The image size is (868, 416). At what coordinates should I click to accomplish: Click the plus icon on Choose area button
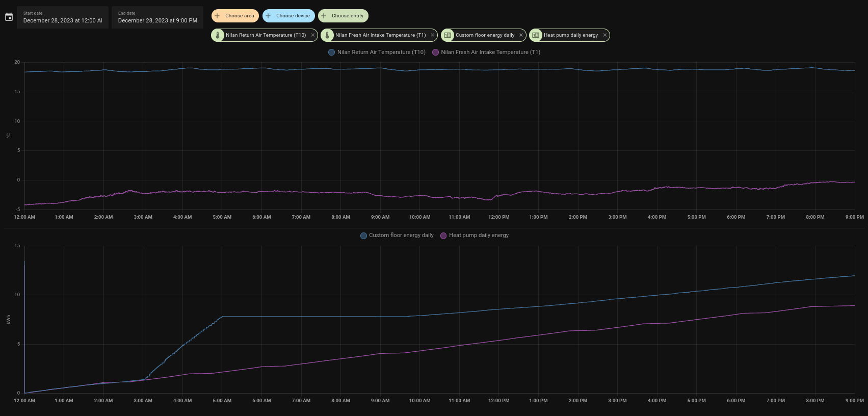click(218, 16)
